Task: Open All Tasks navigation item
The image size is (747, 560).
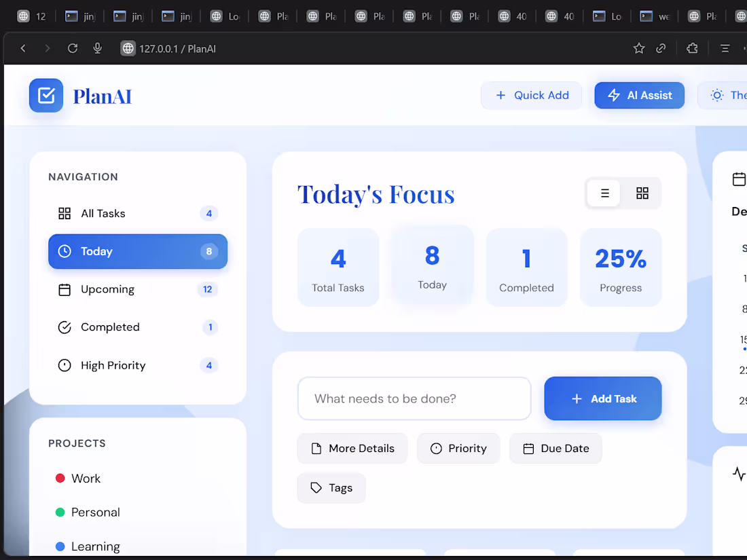Action: tap(138, 213)
